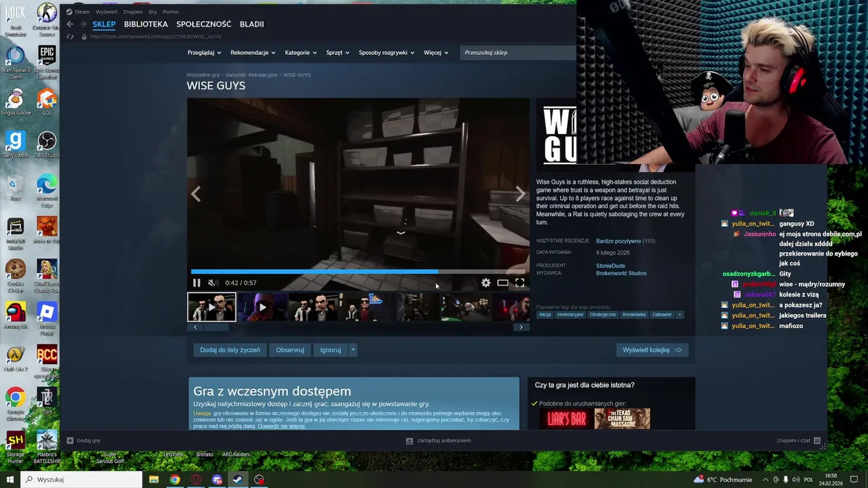Screen dimensions: 868x488
Task: Open Liar's Bar similar game thumbnail
Action: click(x=566, y=419)
